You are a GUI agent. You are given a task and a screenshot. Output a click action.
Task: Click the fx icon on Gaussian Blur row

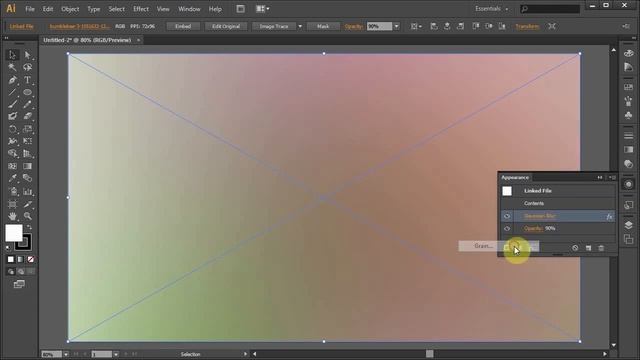tap(609, 217)
